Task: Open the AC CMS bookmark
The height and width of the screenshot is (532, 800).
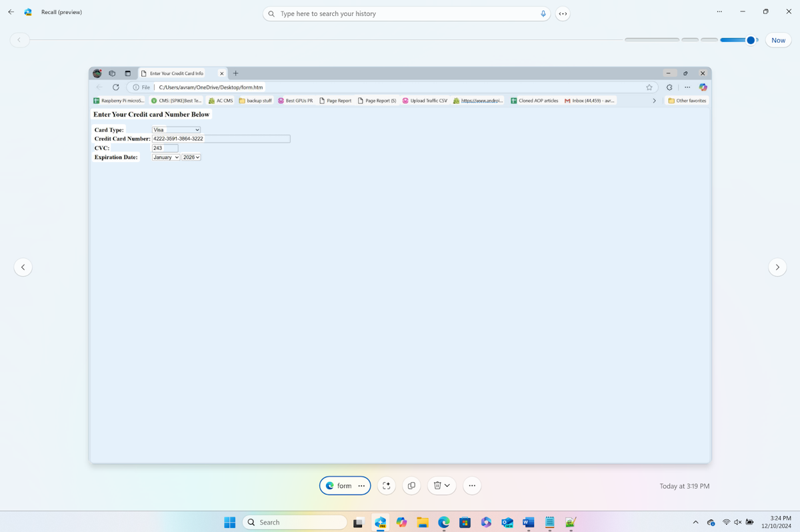Action: tap(221, 101)
